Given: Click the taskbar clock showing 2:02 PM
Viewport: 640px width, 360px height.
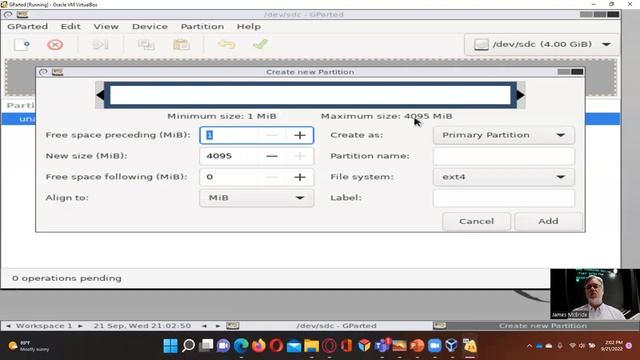Looking at the screenshot, I should (x=611, y=346).
